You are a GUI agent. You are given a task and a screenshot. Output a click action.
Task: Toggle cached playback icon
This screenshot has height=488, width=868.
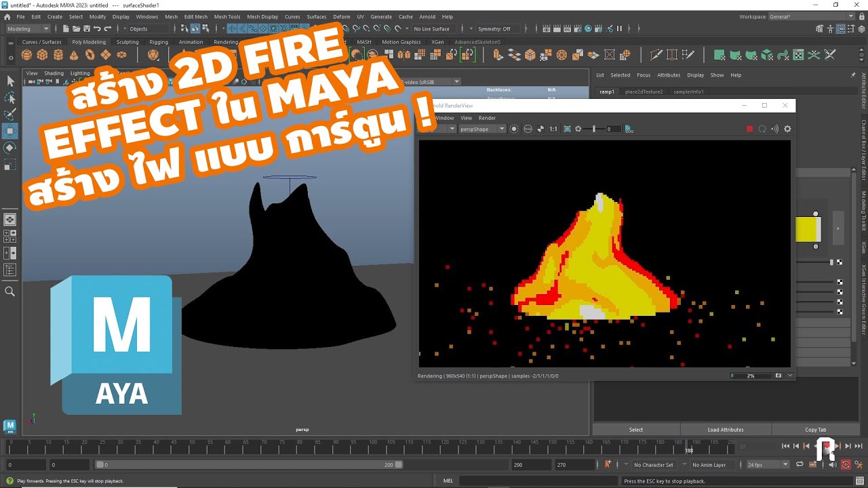coord(812,464)
